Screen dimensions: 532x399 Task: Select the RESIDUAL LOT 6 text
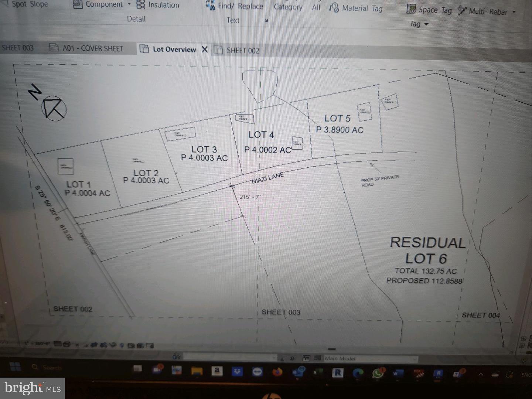click(x=427, y=250)
